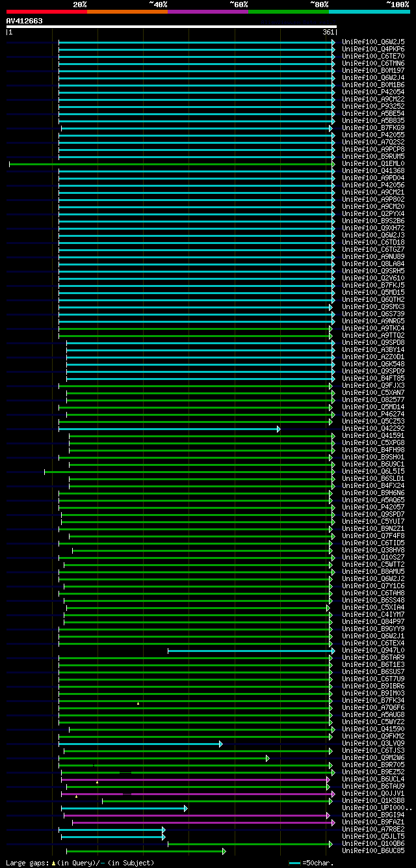Click yellow gap marker in B7FK34 row
The image size is (416, 868).
[138, 703]
